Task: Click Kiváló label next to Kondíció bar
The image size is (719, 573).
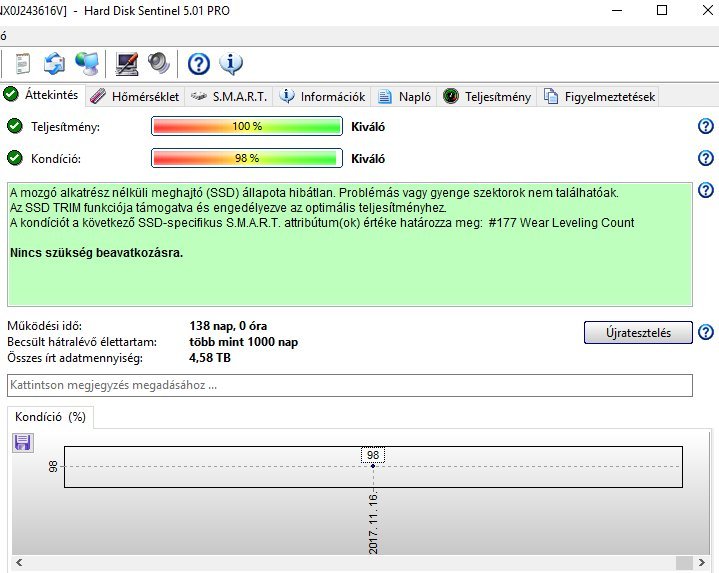Action: pyautogui.click(x=368, y=159)
